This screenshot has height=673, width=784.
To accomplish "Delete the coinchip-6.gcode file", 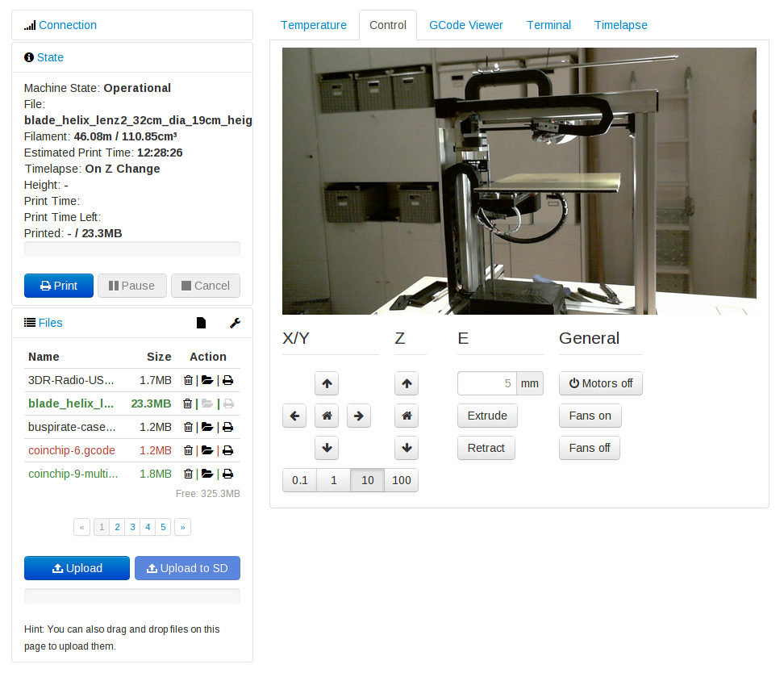I will click(188, 450).
